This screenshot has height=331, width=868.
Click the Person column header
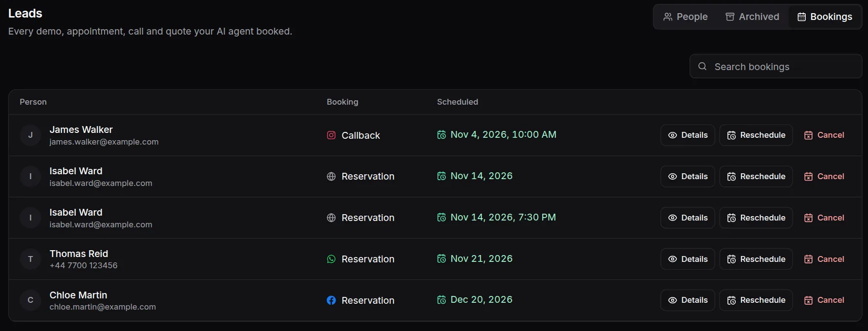[x=33, y=102]
